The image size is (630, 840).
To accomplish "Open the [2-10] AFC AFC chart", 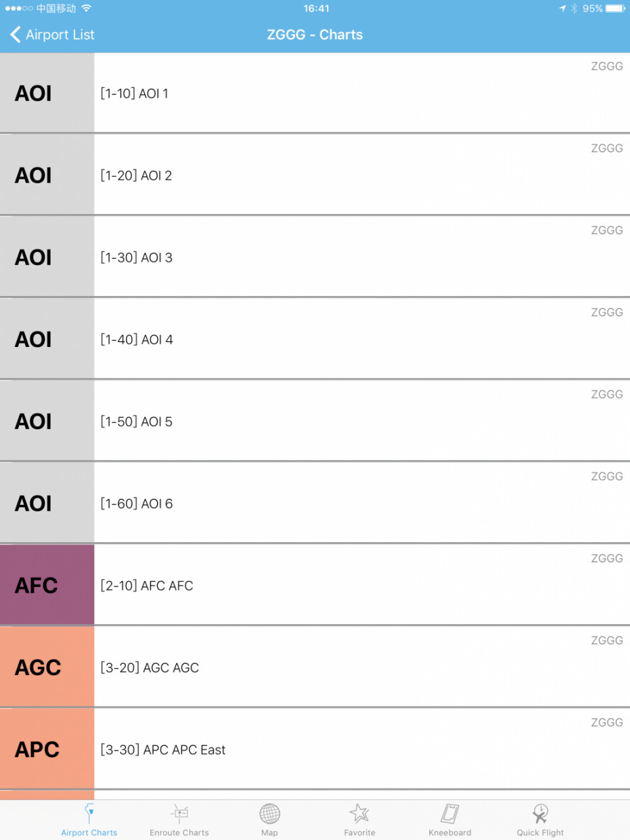I will (x=315, y=586).
